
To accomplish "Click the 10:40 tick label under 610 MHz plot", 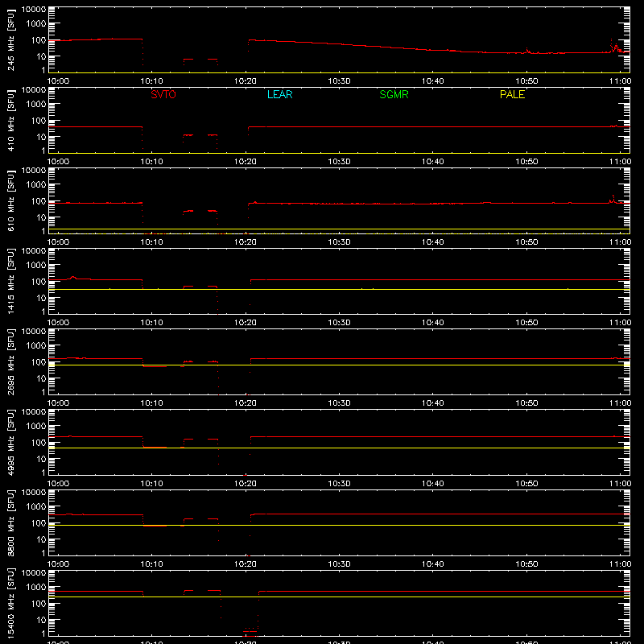I will pos(433,242).
